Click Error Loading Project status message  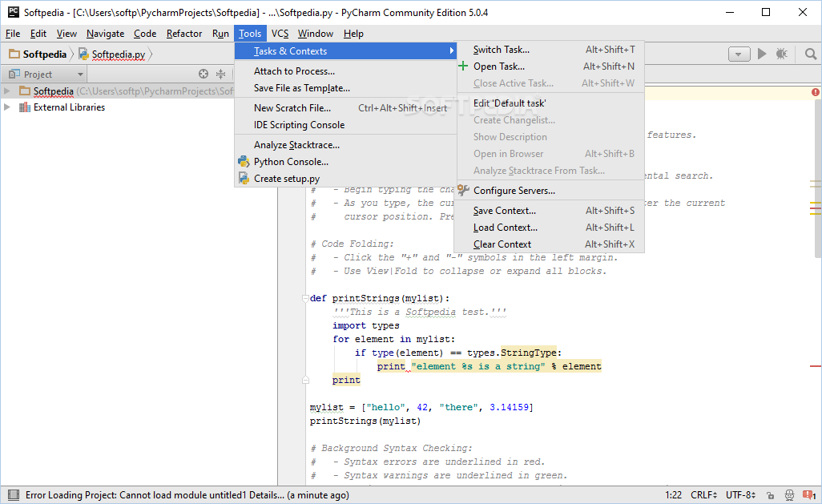tap(187, 495)
